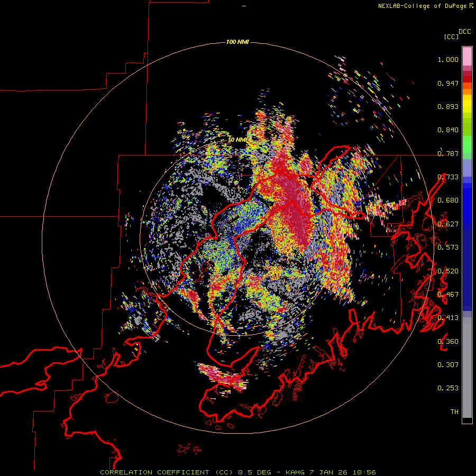This screenshot has width=476, height=476.
Task: Click the 0.627 legend value
Action: (448, 224)
